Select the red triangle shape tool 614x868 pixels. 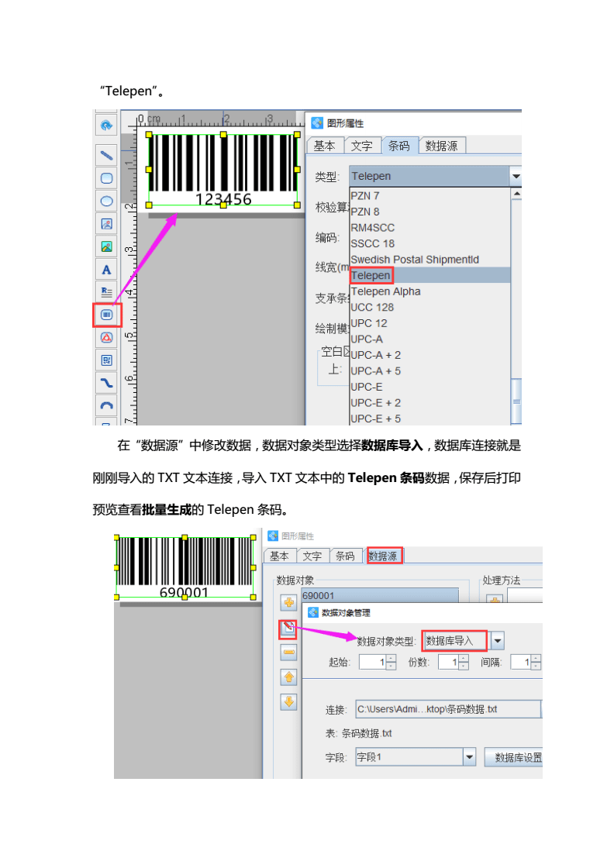pos(107,338)
